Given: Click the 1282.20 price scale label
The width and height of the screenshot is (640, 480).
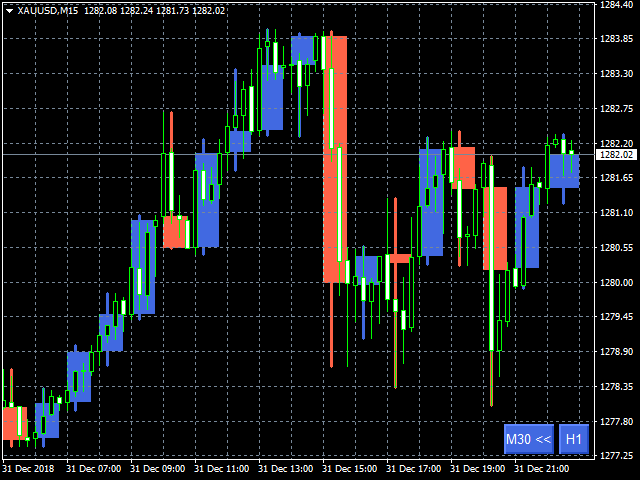Looking at the screenshot, I should pyautogui.click(x=616, y=143).
